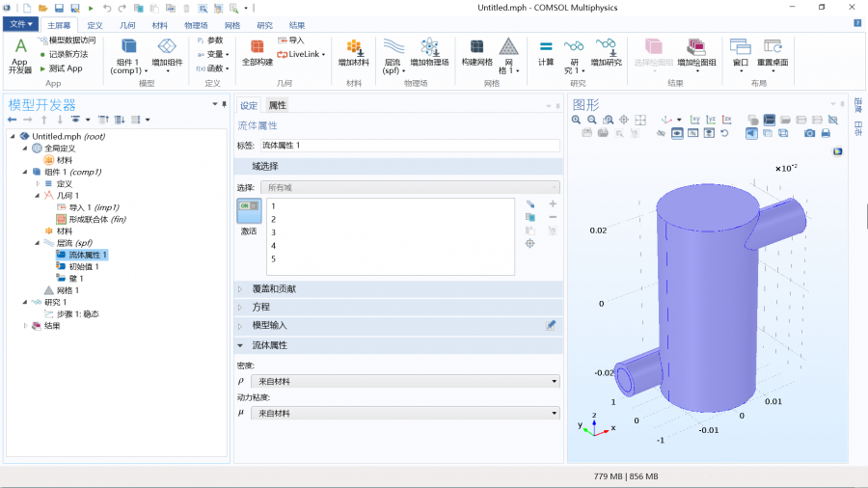Open the selection (选择) combo box

pos(410,187)
